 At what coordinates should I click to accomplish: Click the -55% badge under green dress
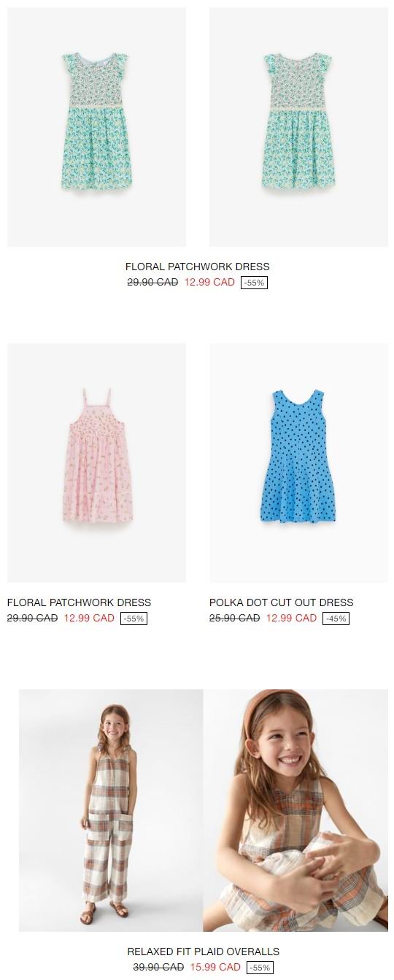[x=254, y=283]
